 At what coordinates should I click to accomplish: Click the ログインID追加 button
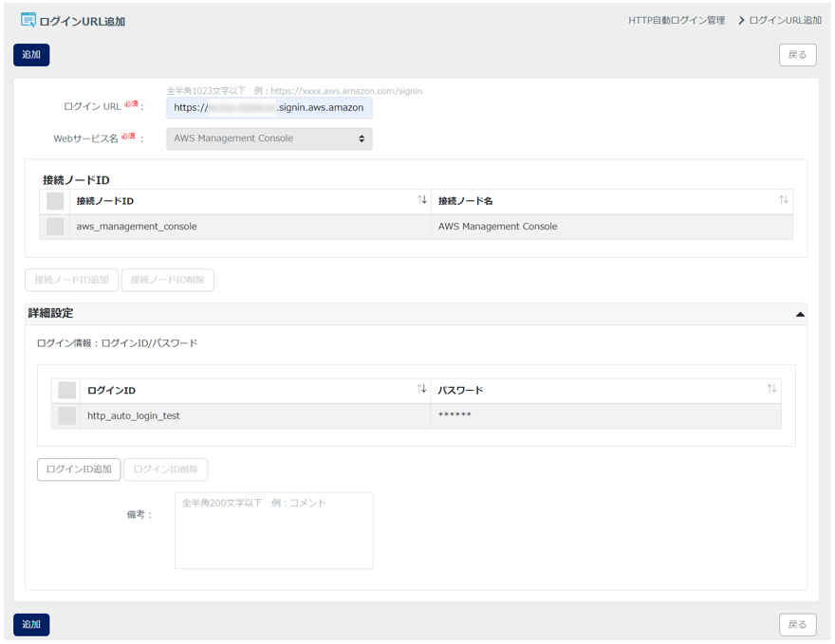pyautogui.click(x=79, y=469)
